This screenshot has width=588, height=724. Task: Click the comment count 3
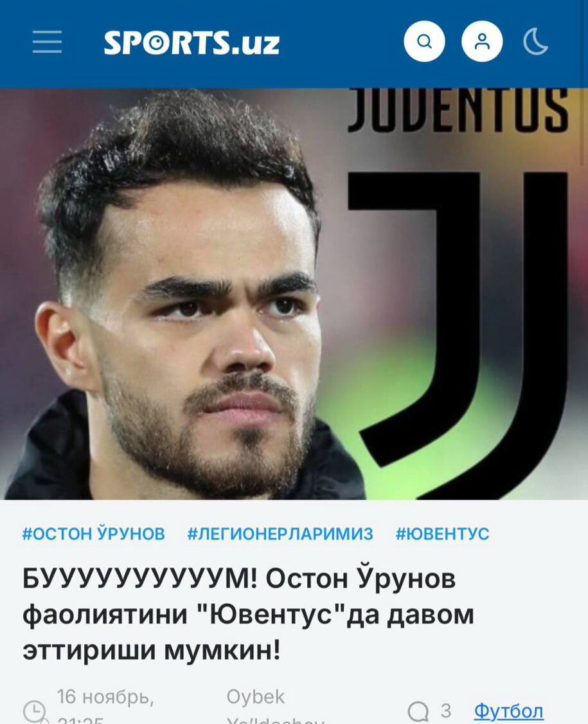click(x=445, y=710)
